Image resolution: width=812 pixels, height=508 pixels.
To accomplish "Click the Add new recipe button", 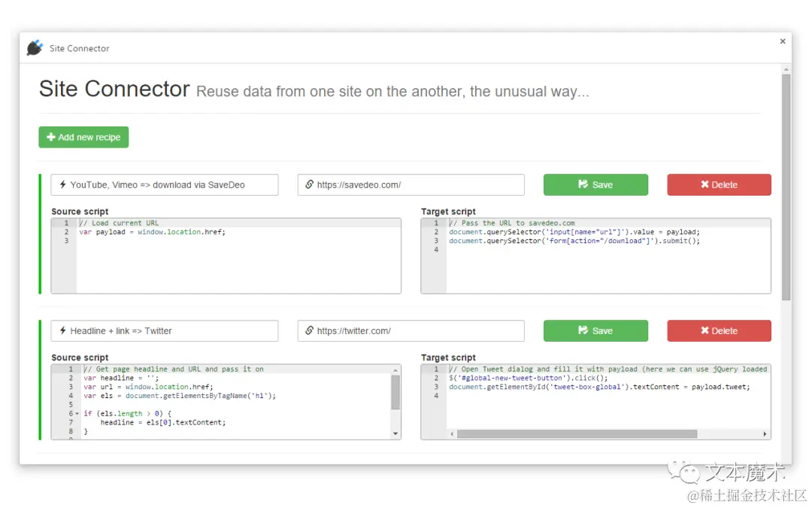I will [83, 138].
